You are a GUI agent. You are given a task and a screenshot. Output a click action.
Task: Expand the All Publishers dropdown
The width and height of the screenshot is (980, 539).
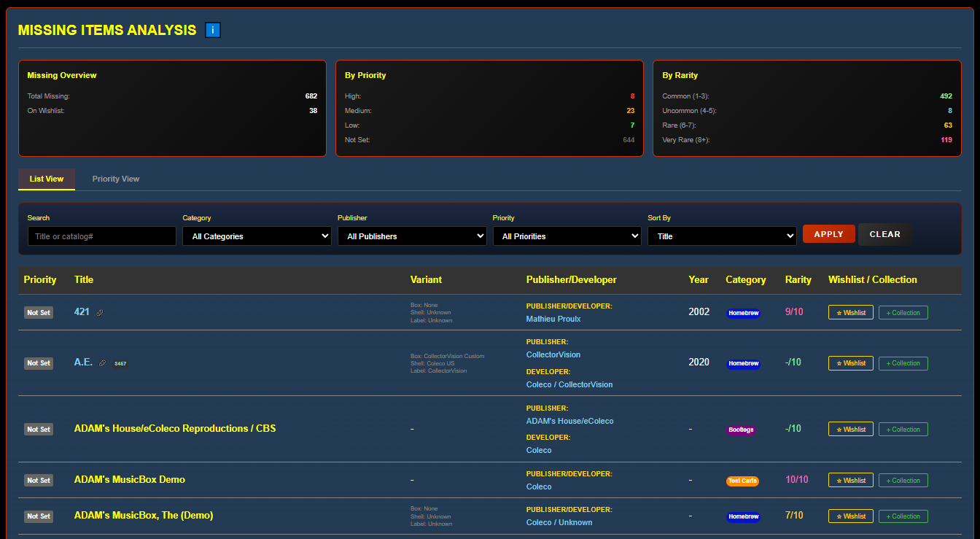pyautogui.click(x=412, y=236)
